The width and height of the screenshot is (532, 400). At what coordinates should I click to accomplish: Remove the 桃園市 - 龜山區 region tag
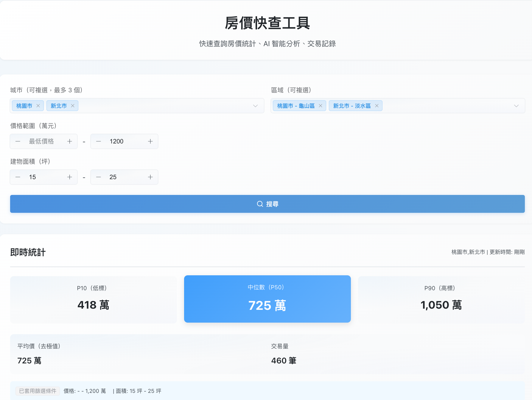coord(321,106)
